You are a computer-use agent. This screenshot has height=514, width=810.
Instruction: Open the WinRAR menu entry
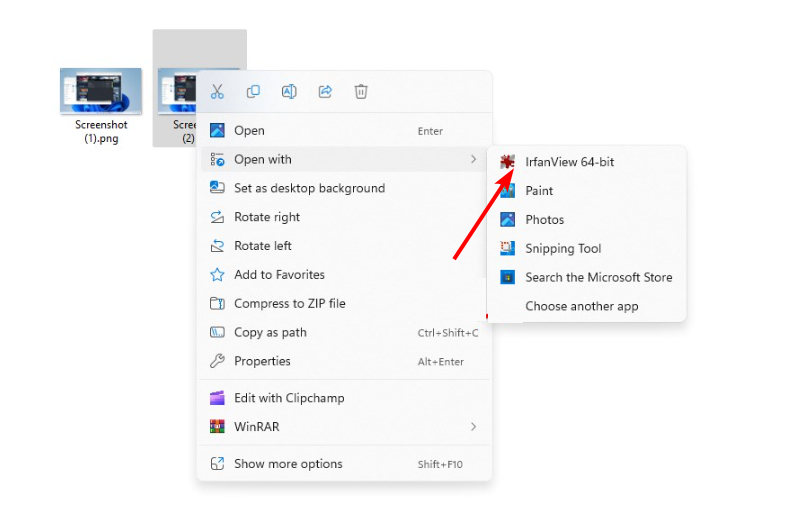[344, 426]
